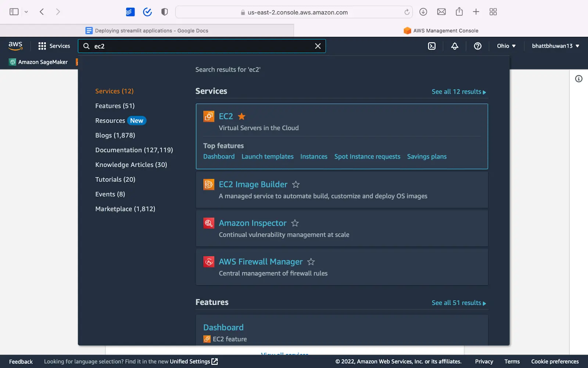Favorite EC2 Image Builder star
Screen dimensions: 588x368
click(x=296, y=184)
